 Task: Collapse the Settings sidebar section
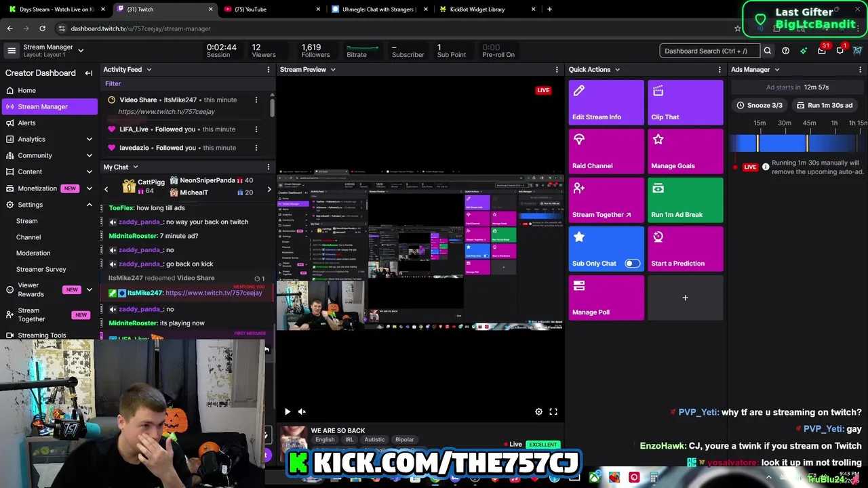click(x=89, y=205)
